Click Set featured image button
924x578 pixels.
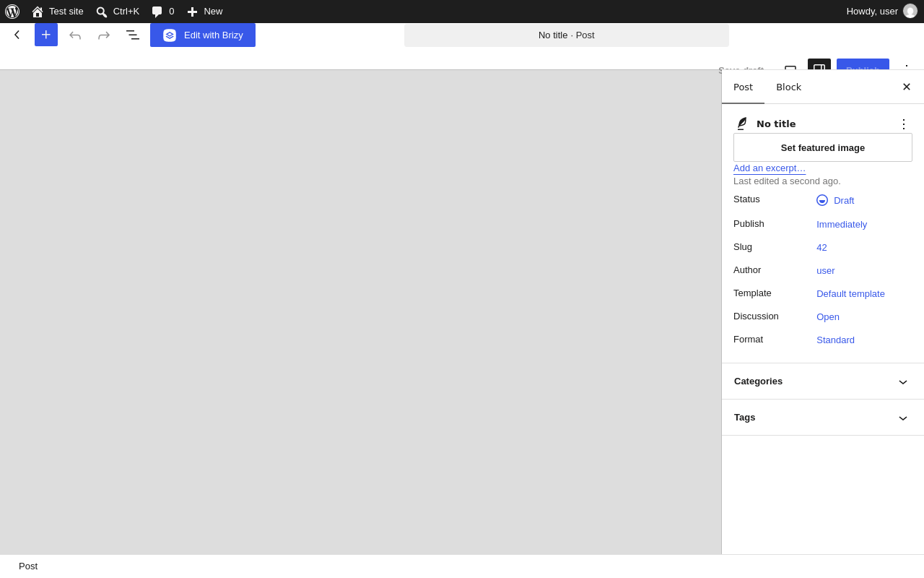pyautogui.click(x=823, y=147)
